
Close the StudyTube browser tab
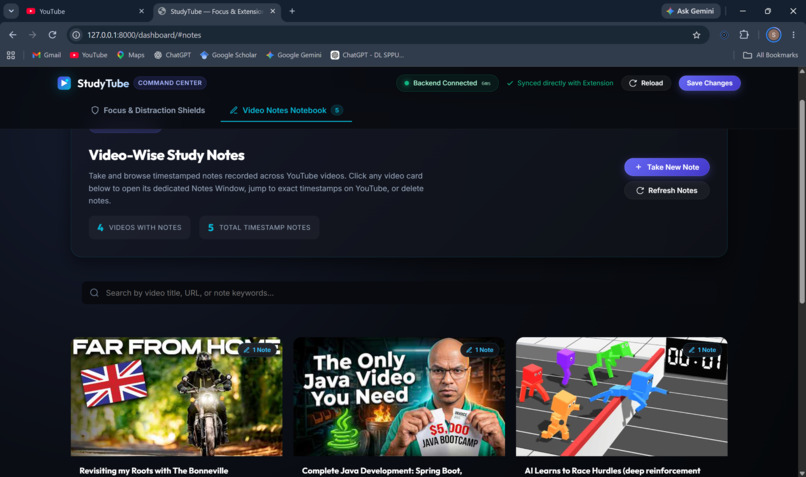[273, 11]
